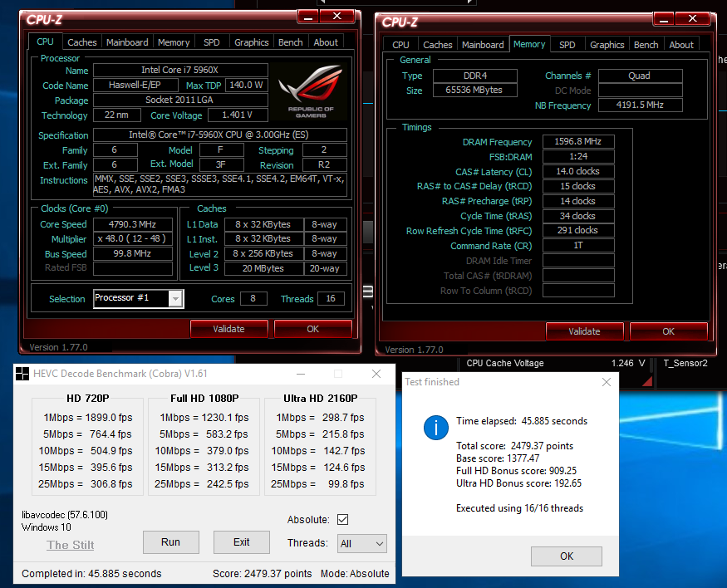Click the memory Size 65536 MBytes field
The image size is (727, 588).
point(474,90)
